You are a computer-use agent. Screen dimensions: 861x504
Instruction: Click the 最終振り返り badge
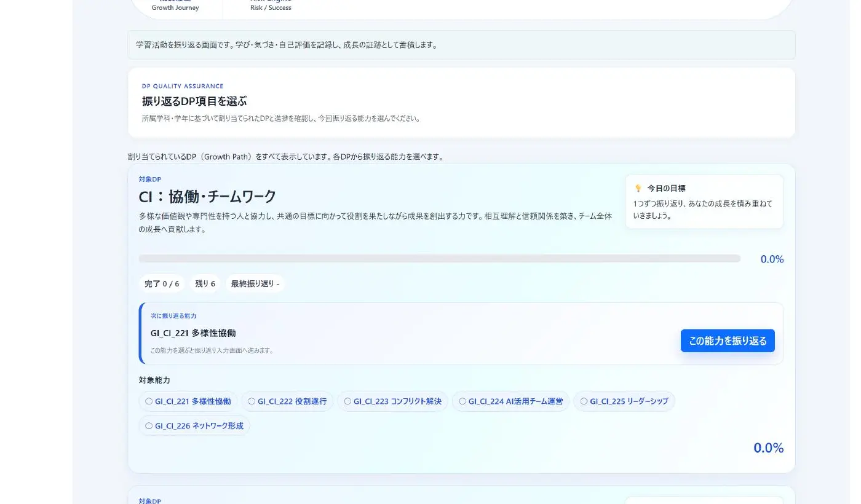(x=255, y=284)
